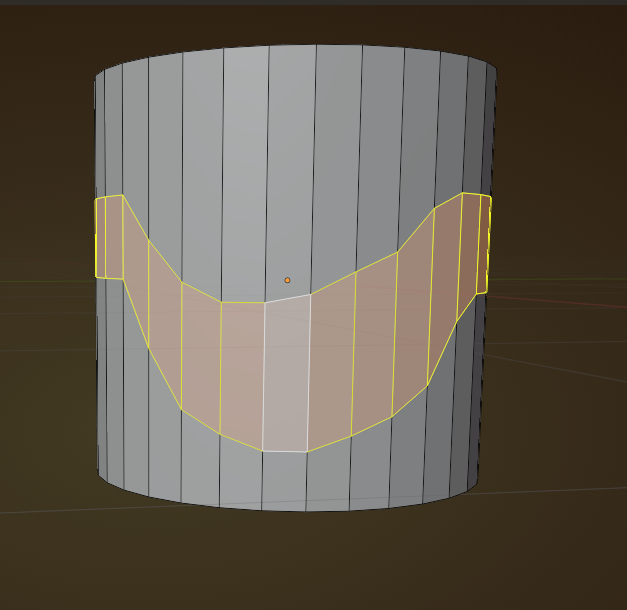
Task: Select the rightmost narrow highlighted face
Action: click(x=485, y=243)
